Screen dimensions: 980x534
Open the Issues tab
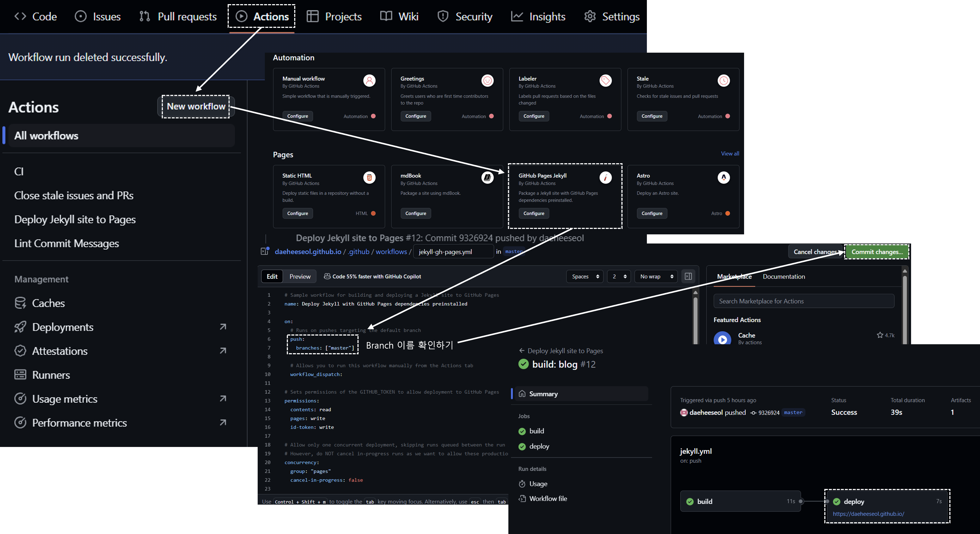(98, 16)
